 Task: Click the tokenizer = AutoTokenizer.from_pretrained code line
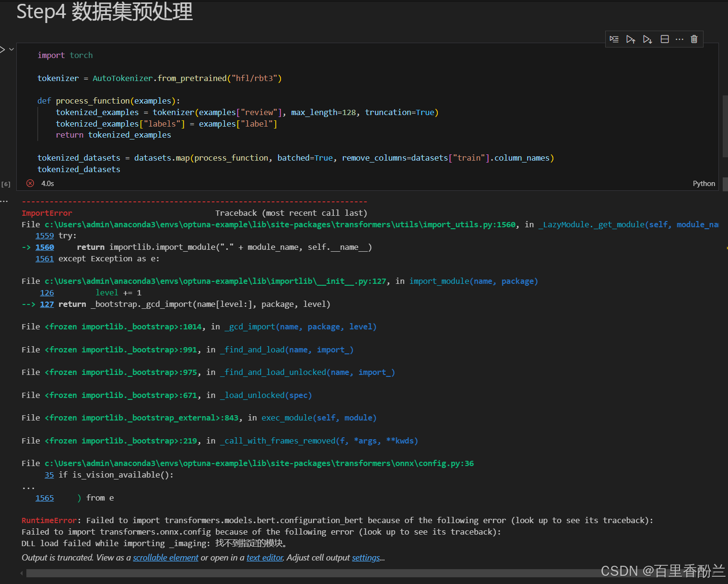coord(160,79)
